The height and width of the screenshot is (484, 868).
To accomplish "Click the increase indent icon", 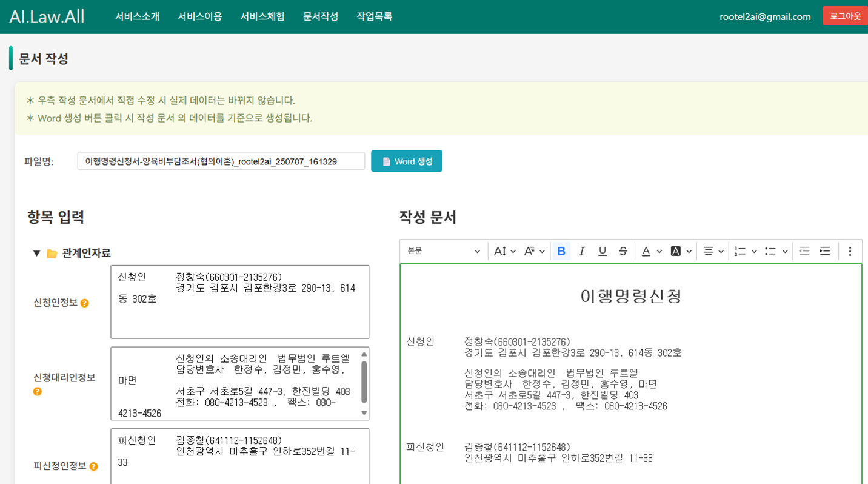I will tap(825, 251).
